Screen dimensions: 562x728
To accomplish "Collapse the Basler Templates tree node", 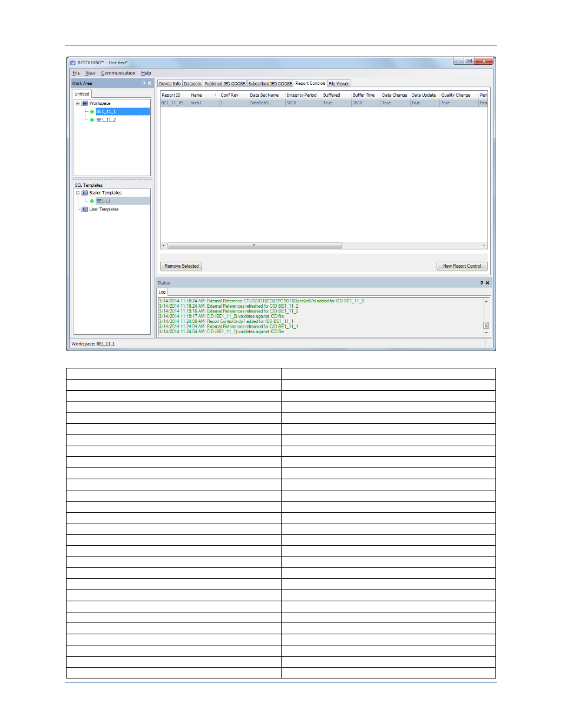I will click(x=78, y=193).
